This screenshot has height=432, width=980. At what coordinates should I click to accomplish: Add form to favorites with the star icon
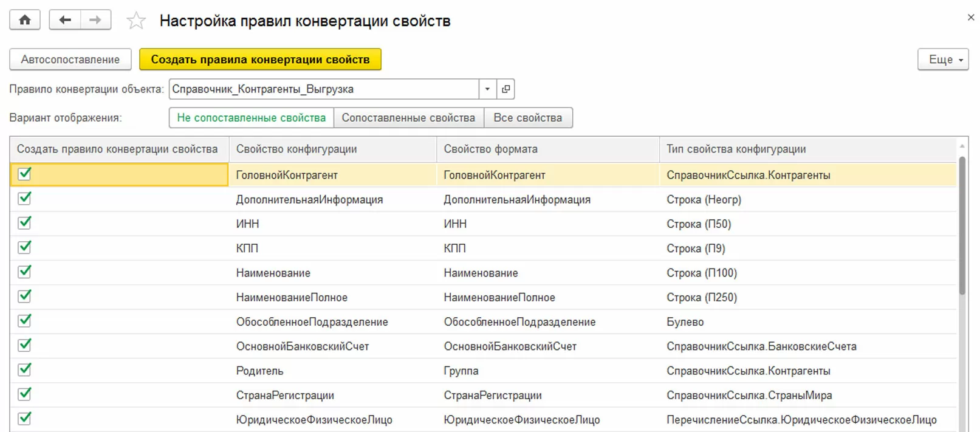pyautogui.click(x=135, y=21)
